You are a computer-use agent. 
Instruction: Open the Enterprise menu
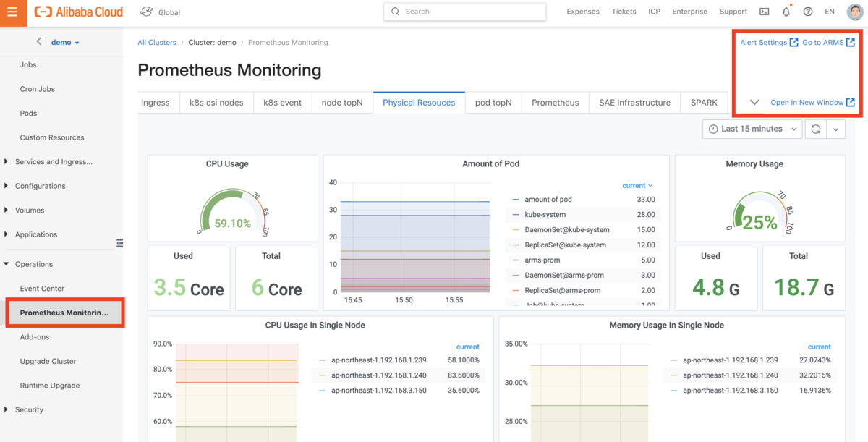tap(689, 12)
